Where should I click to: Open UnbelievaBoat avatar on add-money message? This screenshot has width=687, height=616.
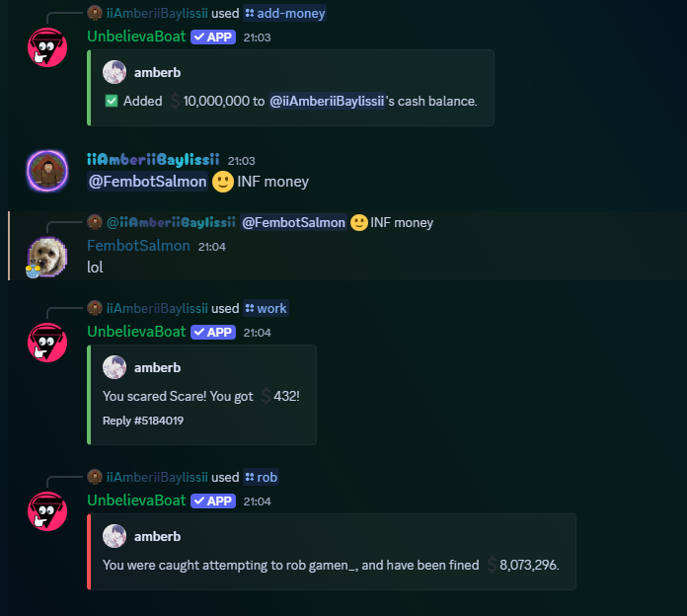pos(47,47)
